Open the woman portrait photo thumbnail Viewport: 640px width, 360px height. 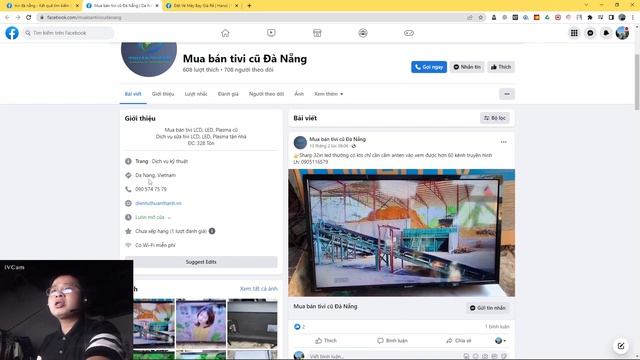tap(201, 323)
